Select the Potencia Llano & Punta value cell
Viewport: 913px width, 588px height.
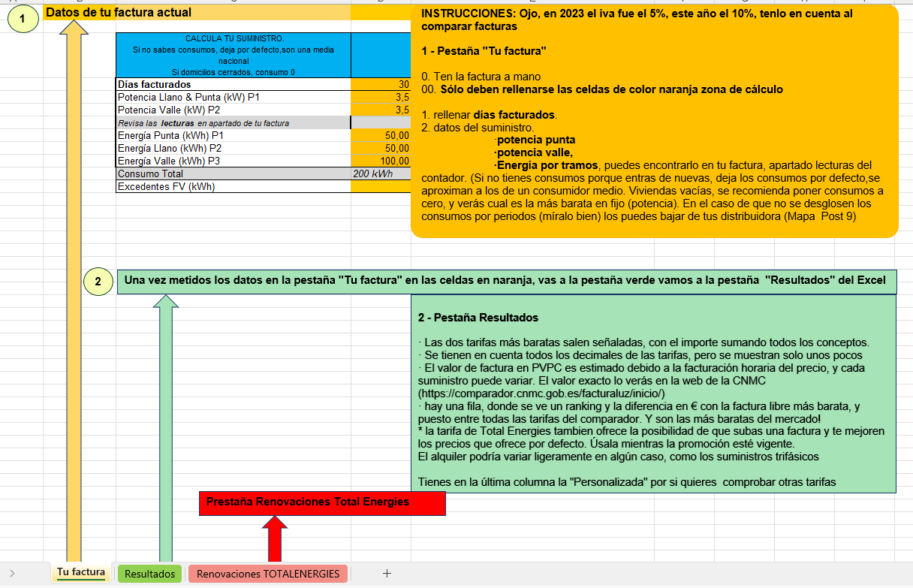[x=381, y=97]
